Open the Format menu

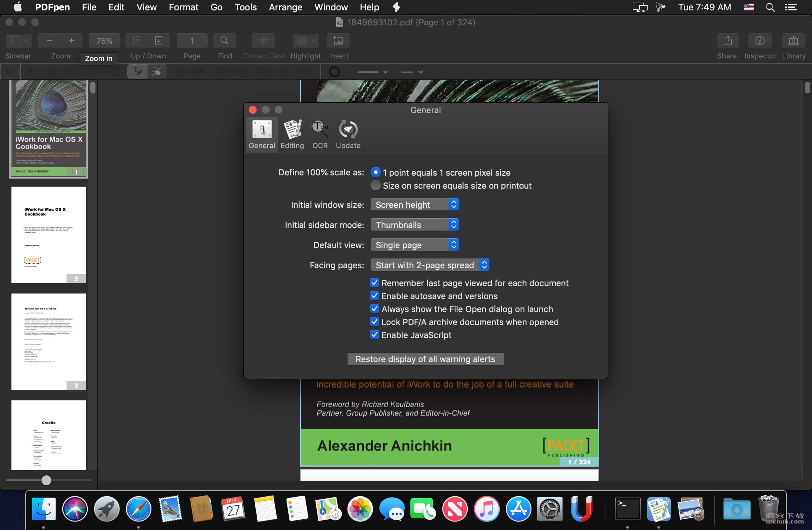point(183,7)
